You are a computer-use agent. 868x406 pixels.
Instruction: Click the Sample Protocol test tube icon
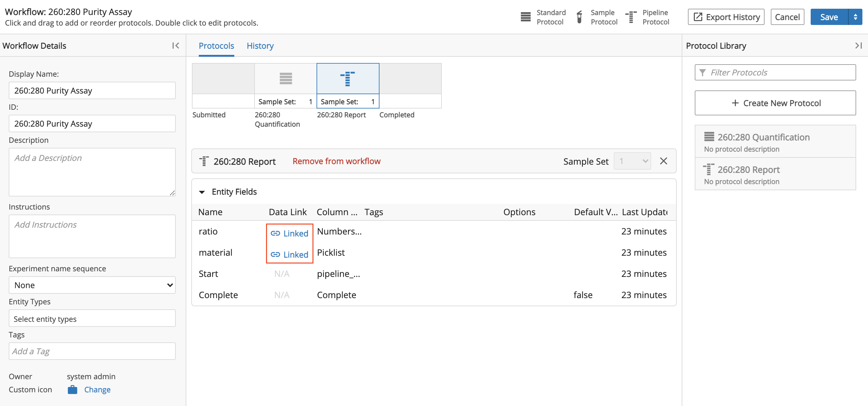click(x=579, y=17)
